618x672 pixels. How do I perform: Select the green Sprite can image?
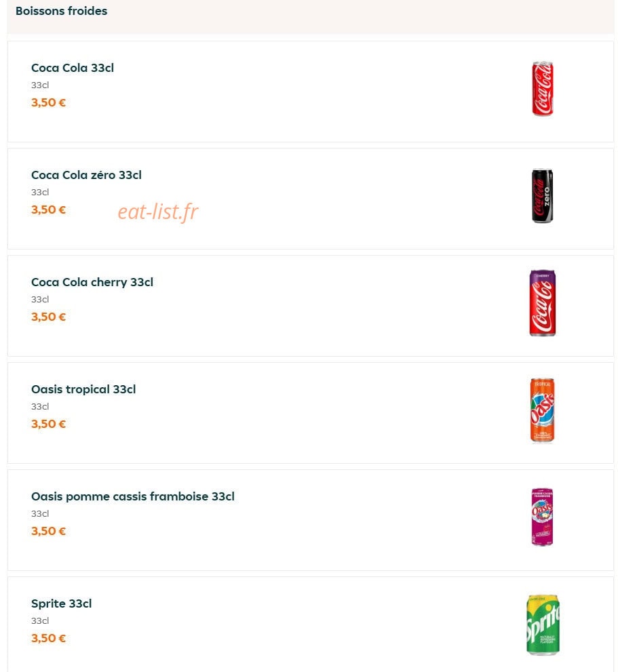coord(543,625)
